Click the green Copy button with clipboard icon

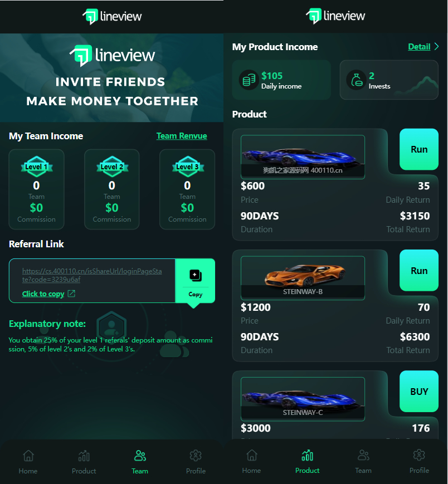pyautogui.click(x=195, y=281)
